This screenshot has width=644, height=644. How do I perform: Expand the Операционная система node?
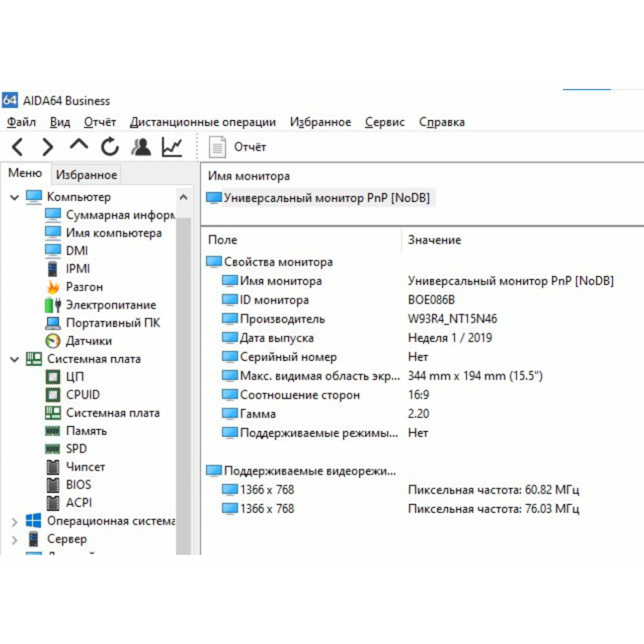[x=14, y=522]
